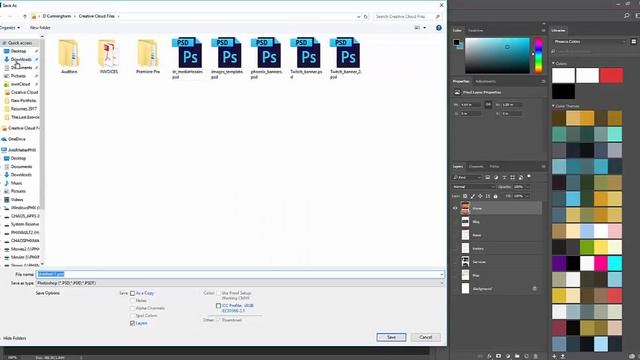The width and height of the screenshot is (640, 360).
Task: Click Hide Folders
Action: 15,338
